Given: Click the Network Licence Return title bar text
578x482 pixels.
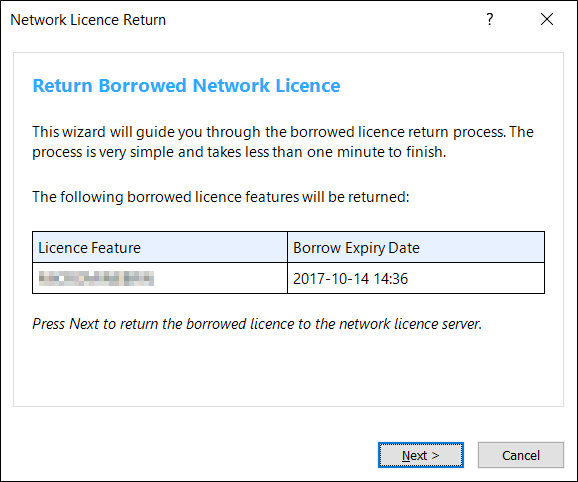Looking at the screenshot, I should coord(88,20).
